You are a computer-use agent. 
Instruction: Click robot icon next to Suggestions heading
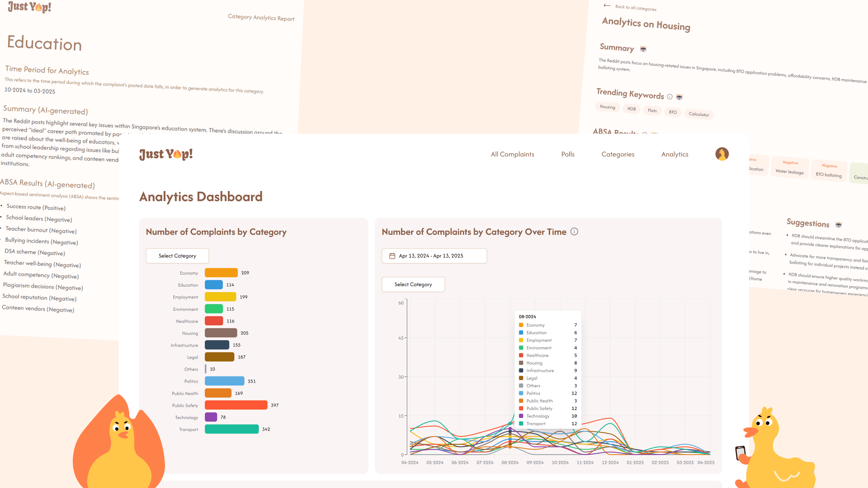point(839,225)
